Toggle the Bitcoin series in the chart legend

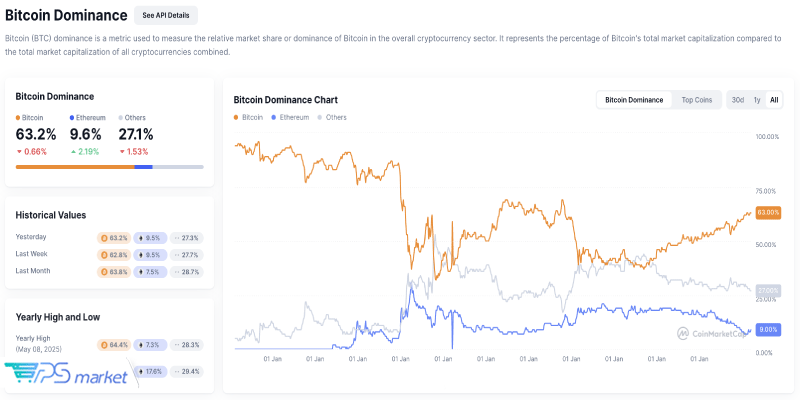pos(250,117)
